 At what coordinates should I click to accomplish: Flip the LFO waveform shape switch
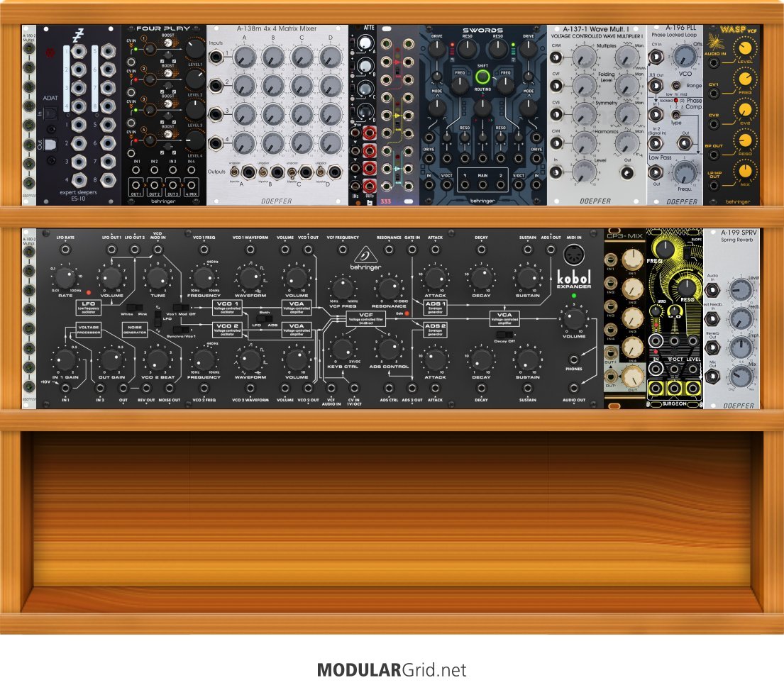[x=158, y=318]
